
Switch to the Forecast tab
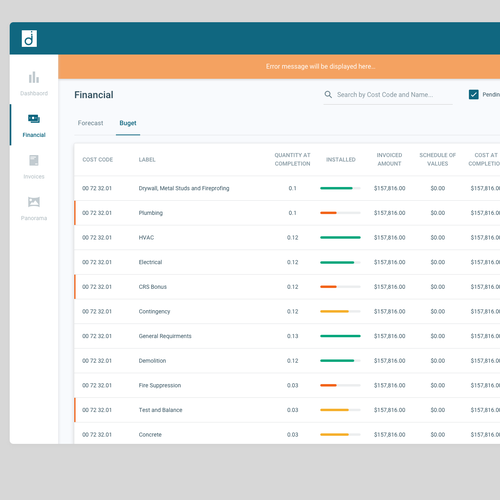pyautogui.click(x=90, y=123)
